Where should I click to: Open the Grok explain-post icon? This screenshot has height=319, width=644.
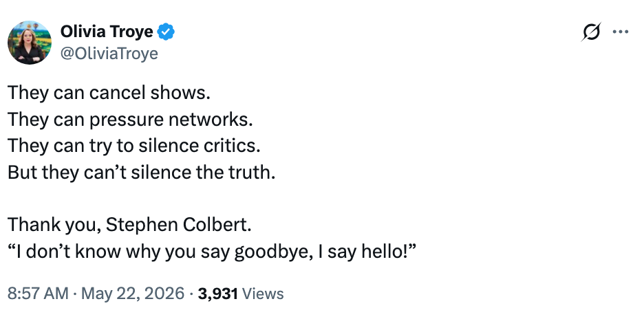tap(591, 32)
